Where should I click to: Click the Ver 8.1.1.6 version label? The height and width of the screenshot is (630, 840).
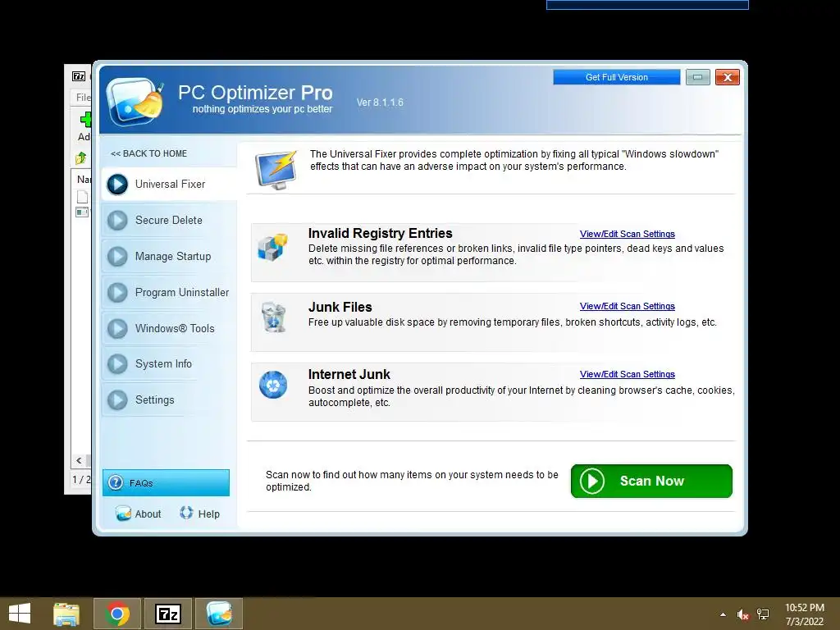[380, 103]
